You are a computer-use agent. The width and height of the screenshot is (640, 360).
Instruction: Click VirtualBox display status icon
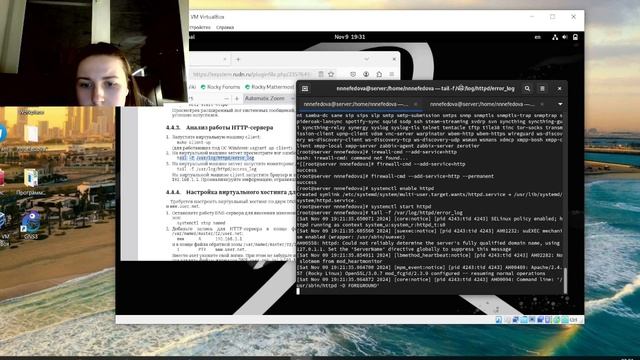click(x=532, y=320)
